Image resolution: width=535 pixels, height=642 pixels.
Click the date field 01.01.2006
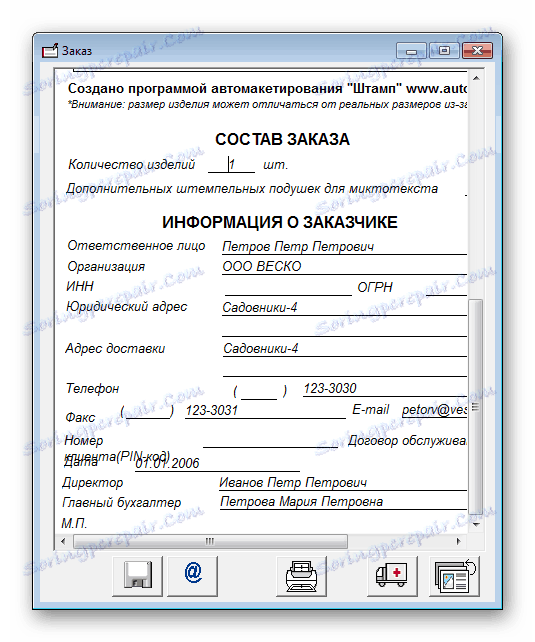tap(217, 463)
